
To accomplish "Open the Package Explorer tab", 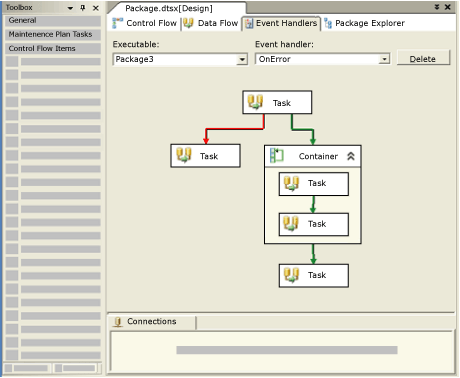I will (364, 23).
